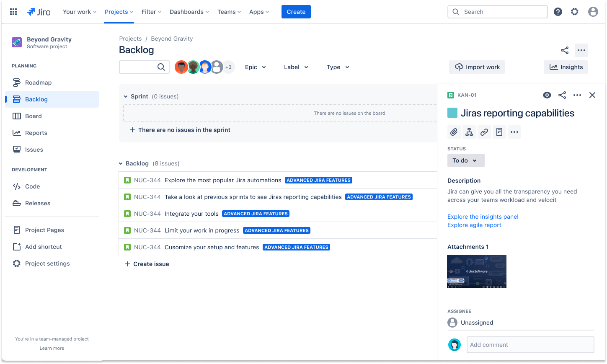Show the +3 more assignees
The width and height of the screenshot is (607, 364).
point(229,67)
